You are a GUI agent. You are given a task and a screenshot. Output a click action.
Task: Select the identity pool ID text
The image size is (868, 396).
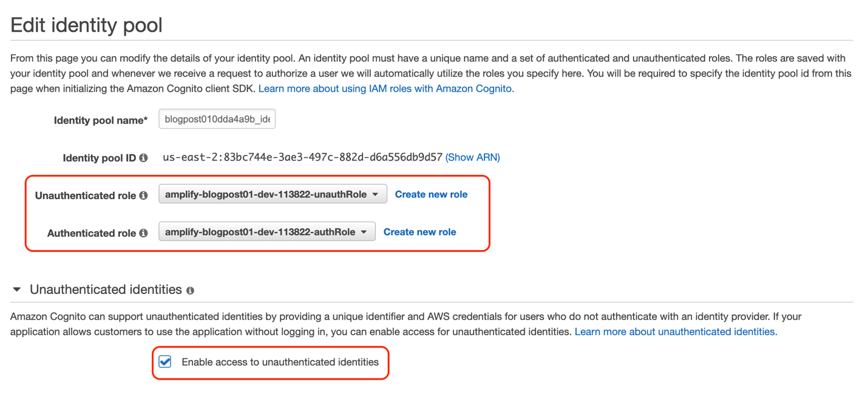302,157
